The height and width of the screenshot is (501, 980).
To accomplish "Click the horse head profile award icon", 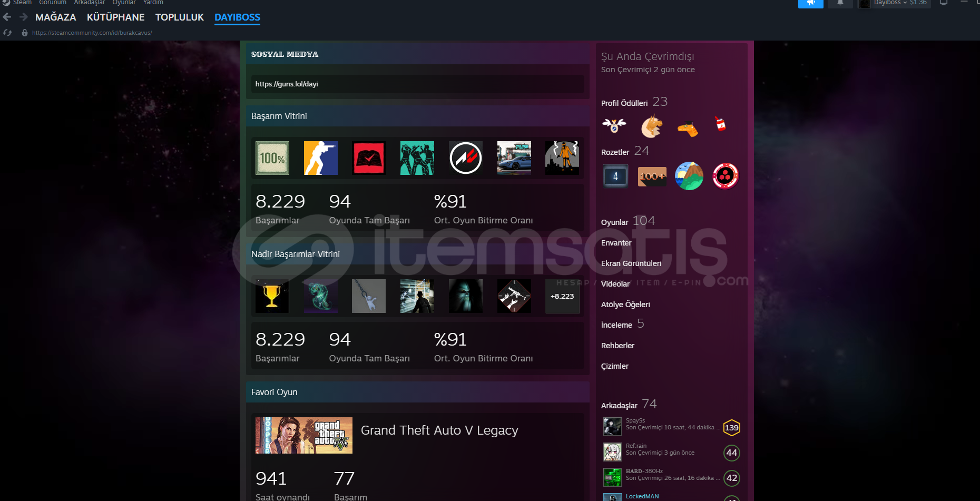I will coord(651,126).
